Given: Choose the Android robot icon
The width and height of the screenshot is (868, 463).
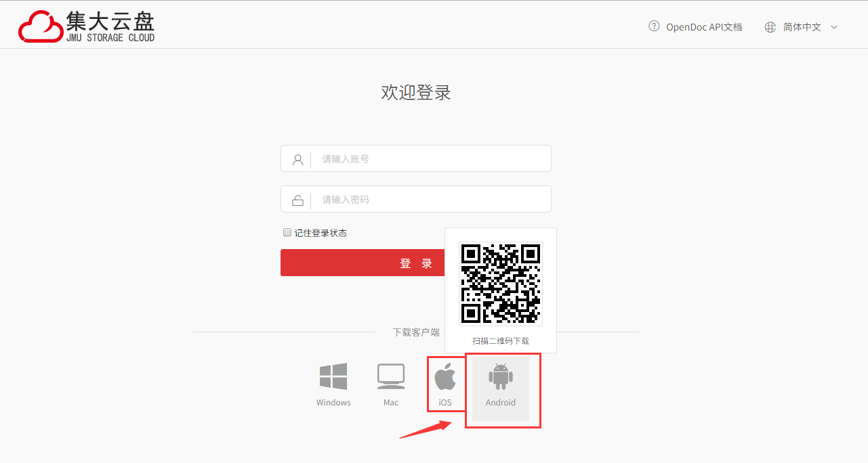Looking at the screenshot, I should coord(501,376).
